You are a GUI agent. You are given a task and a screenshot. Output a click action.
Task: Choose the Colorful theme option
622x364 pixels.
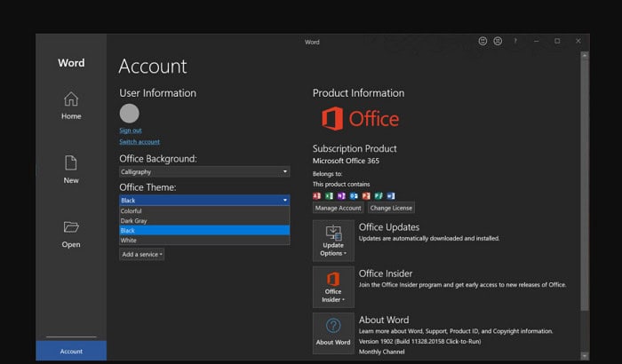click(204, 211)
